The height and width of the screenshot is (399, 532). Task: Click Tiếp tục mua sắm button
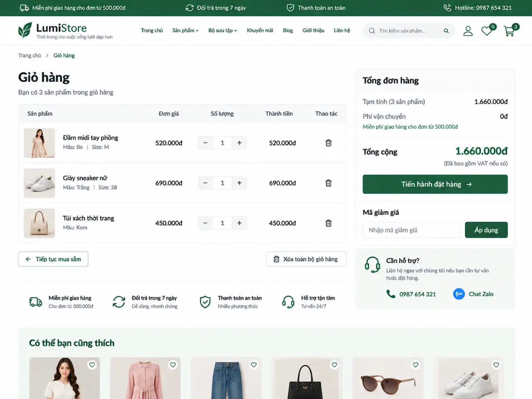pos(53,259)
